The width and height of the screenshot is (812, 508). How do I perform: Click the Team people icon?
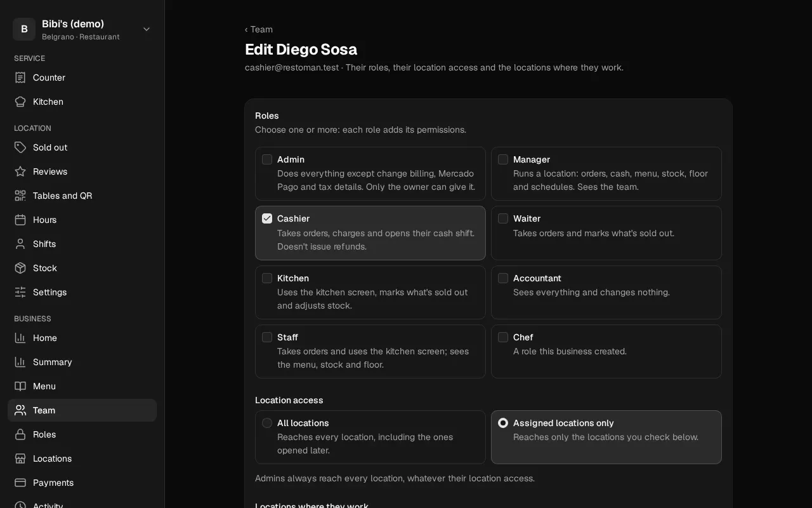pyautogui.click(x=20, y=410)
